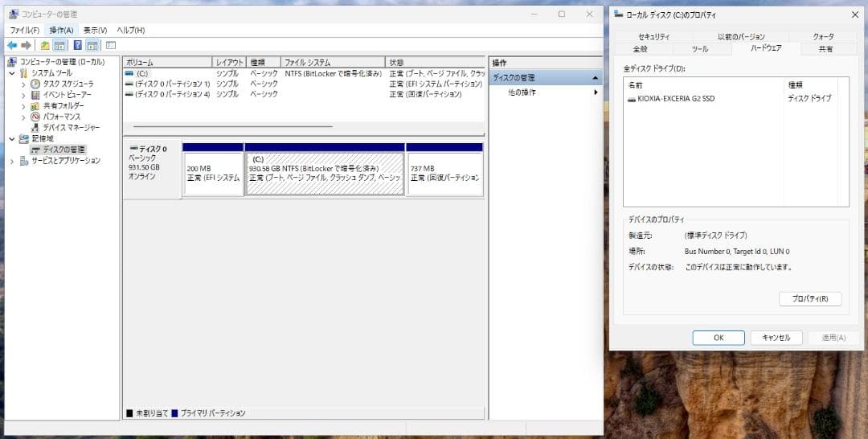The width and height of the screenshot is (868, 439).
Task: Expand the イベント ビューアー tree node
Action: point(23,95)
